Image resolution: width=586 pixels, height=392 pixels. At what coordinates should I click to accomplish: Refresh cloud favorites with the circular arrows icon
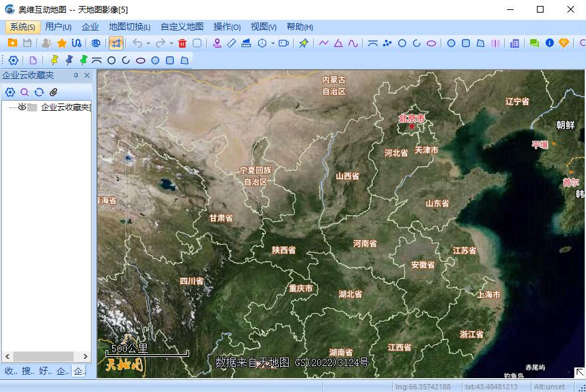[x=39, y=92]
